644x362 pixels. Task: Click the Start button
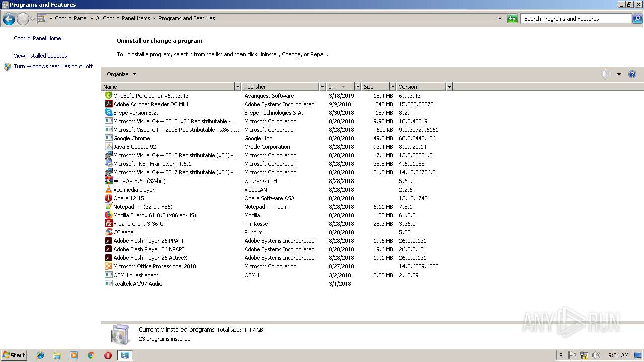coord(14,355)
